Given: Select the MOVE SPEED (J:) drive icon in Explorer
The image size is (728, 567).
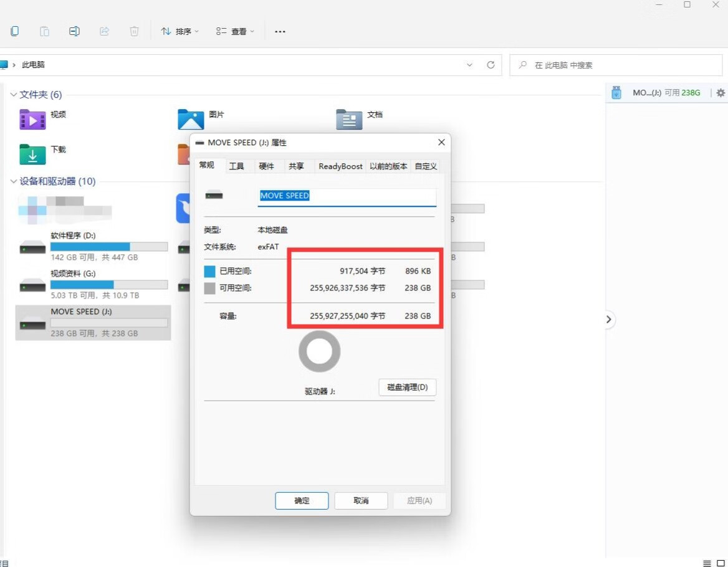Looking at the screenshot, I should pos(32,325).
